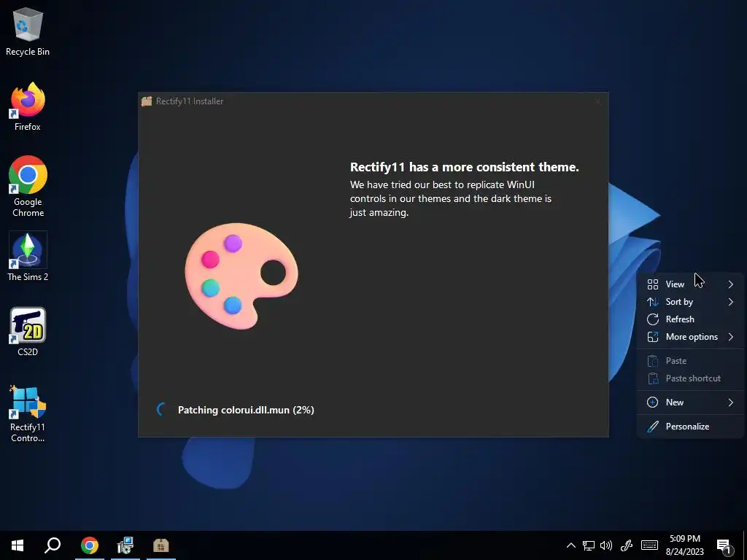Screen dimensions: 747x560
Task: Open the network status tray icon
Action: 589,545
